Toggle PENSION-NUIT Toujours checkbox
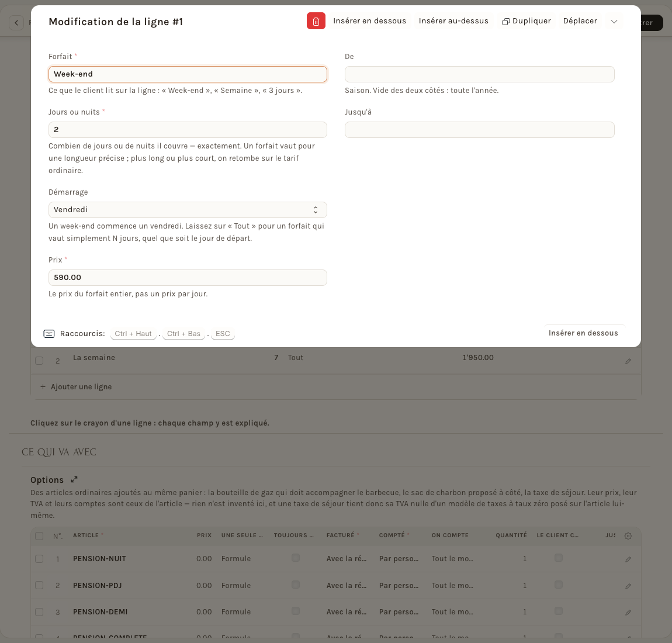The image size is (672, 643). point(295,558)
